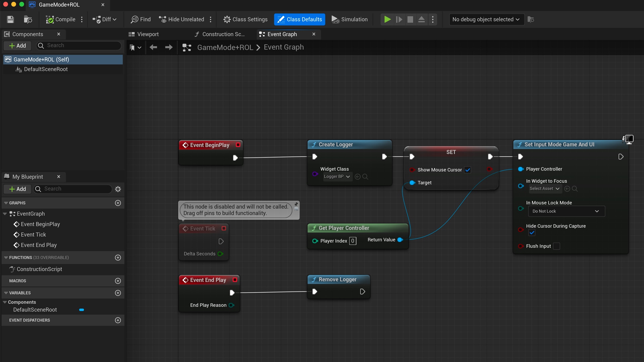Image resolution: width=644 pixels, height=362 pixels.
Task: Uncheck Show Mouse Cursor on the SET node
Action: [468, 170]
